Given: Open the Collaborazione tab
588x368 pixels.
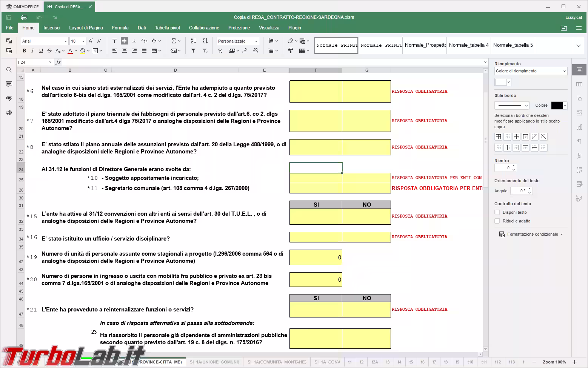Looking at the screenshot, I should (204, 28).
